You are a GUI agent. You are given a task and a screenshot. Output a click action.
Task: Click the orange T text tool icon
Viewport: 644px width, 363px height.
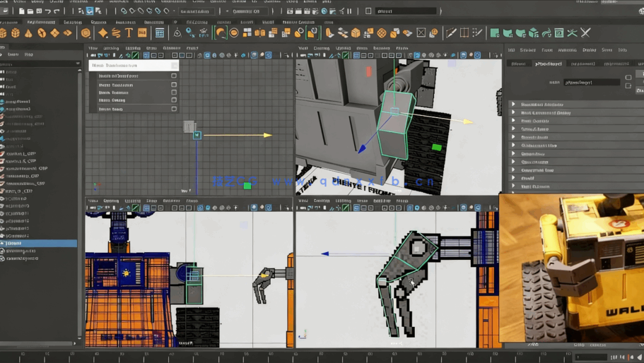129,33
